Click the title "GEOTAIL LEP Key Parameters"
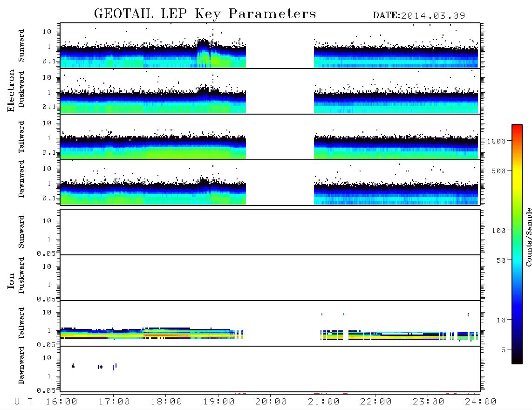Screen dimensions: 532x410 click(x=205, y=14)
